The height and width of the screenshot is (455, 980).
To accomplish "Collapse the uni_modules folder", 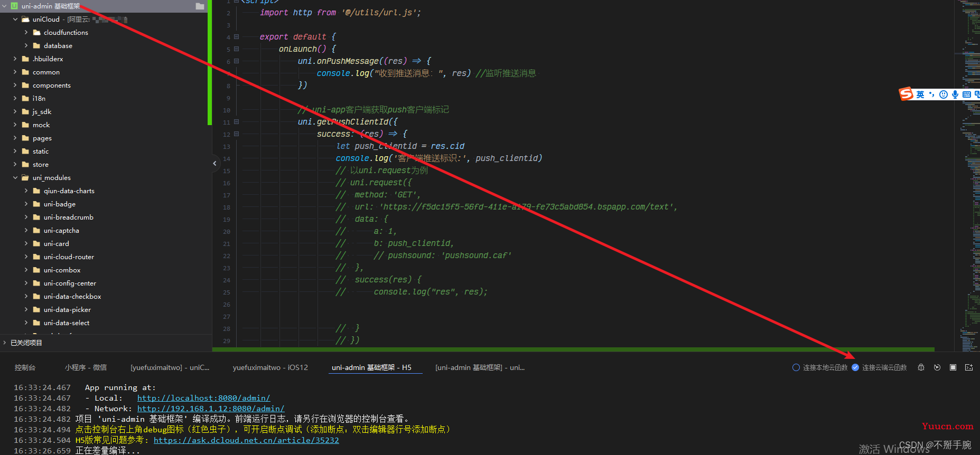I will tap(15, 177).
